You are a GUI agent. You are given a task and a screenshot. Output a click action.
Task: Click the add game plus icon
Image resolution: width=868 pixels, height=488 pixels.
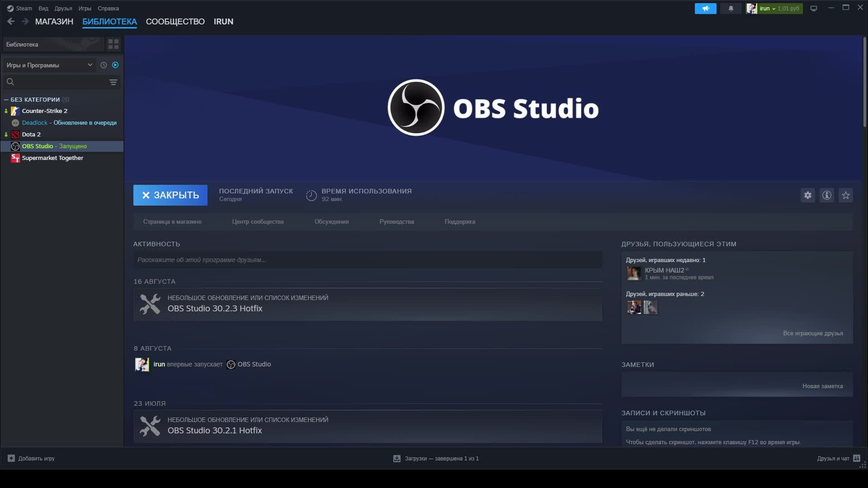(11, 458)
